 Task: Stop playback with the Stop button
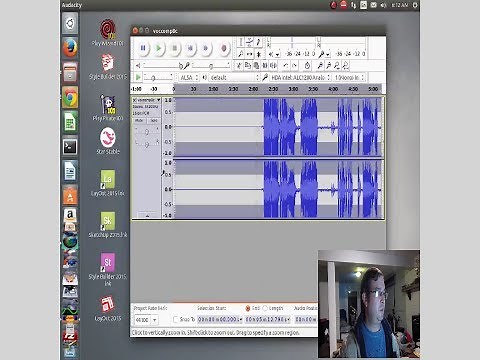(174, 48)
